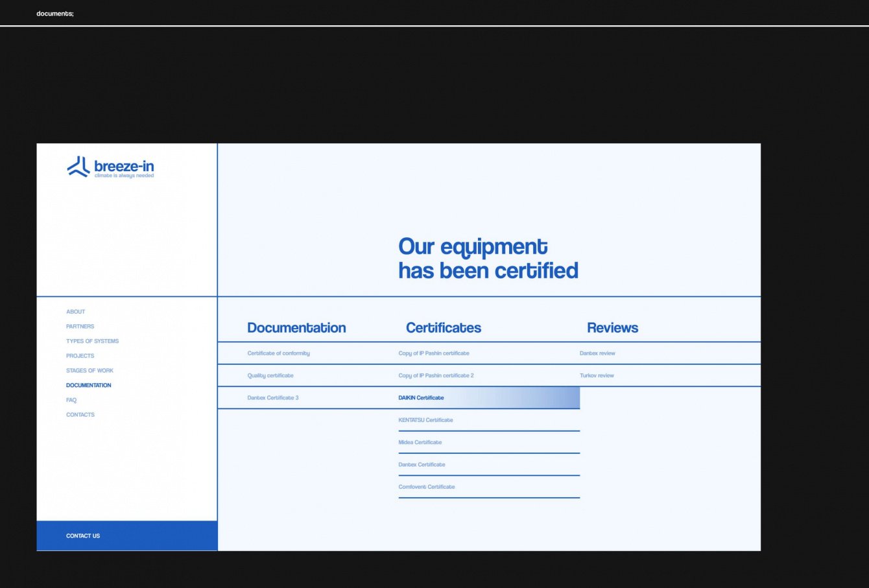Open Copy of IP Pashin certificate

click(x=434, y=353)
